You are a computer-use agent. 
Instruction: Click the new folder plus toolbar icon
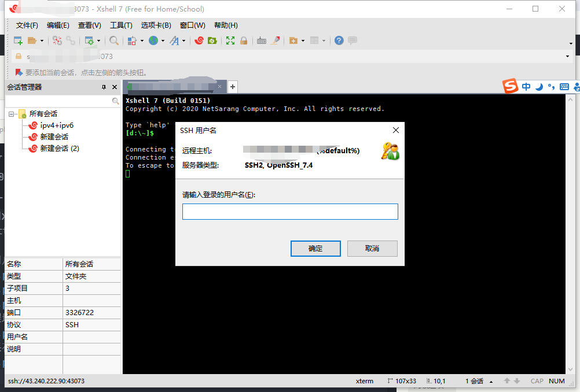pyautogui.click(x=293, y=40)
